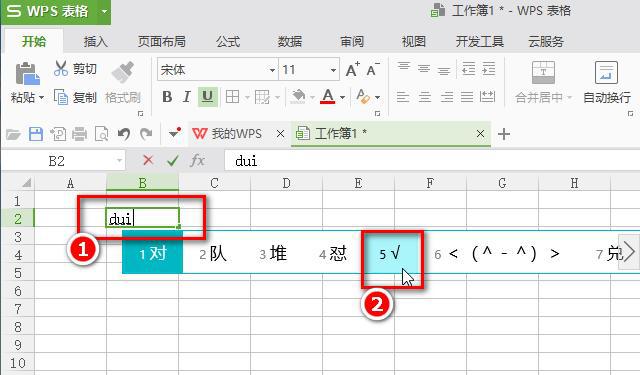Toggle auto wrap text
Viewport: 640px width, 375px height.
(607, 82)
